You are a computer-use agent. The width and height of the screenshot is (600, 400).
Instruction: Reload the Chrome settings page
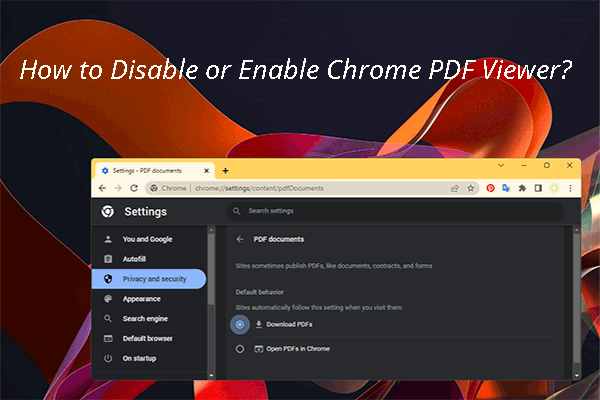[x=134, y=188]
